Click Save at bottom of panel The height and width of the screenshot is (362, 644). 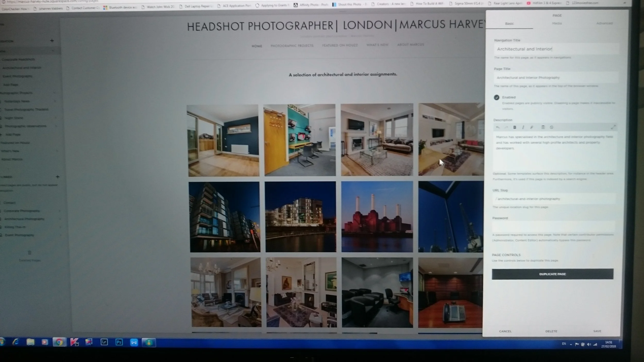click(x=597, y=331)
